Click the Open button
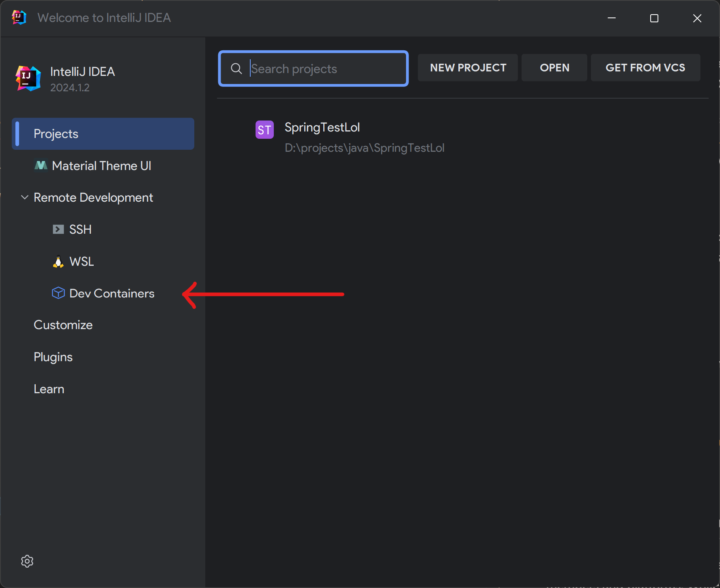The image size is (720, 588). tap(554, 68)
